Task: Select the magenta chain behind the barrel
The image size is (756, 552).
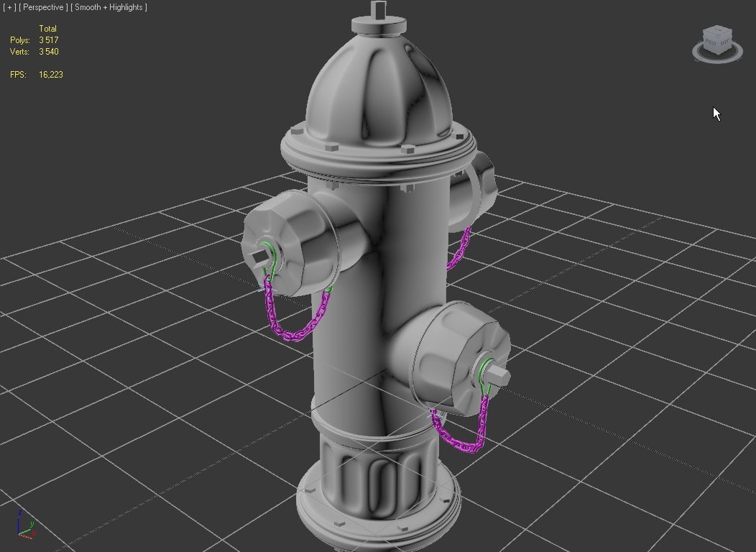Action: [458, 249]
